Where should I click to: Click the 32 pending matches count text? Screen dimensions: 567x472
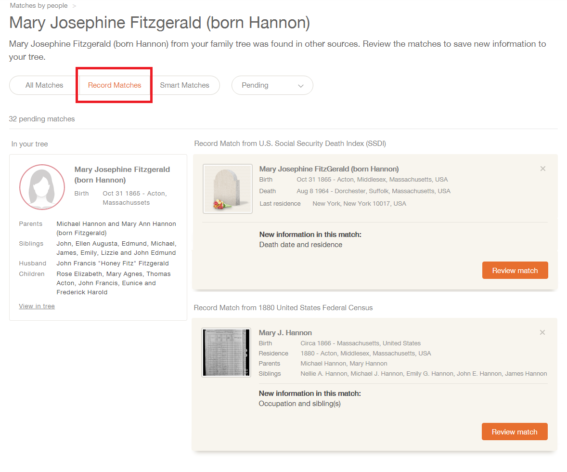pos(42,119)
